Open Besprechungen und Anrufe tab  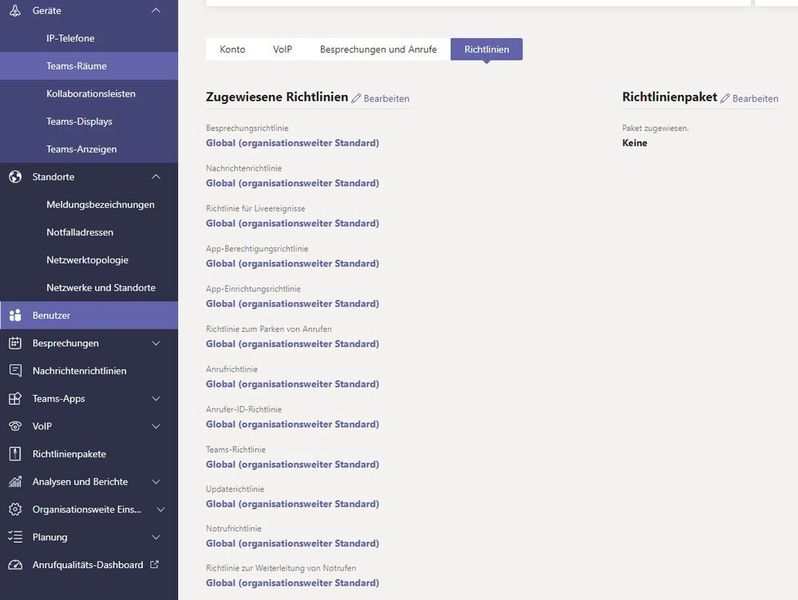378,49
